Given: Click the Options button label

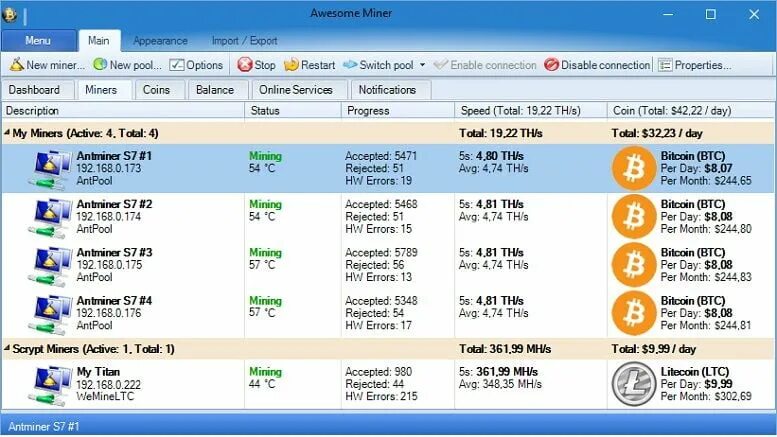Looking at the screenshot, I should (x=205, y=65).
